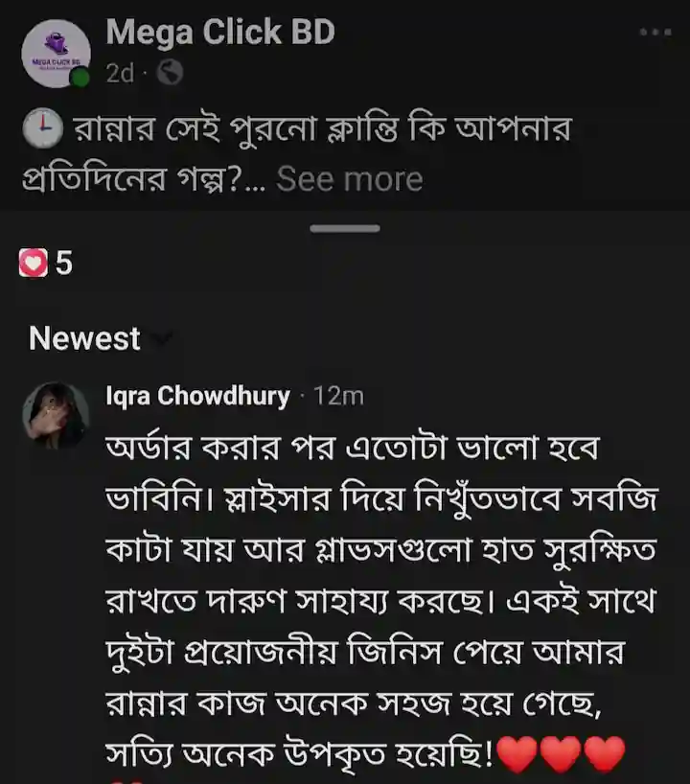Click the globe public audience icon
Image resolution: width=690 pixels, height=784 pixels.
[x=170, y=73]
